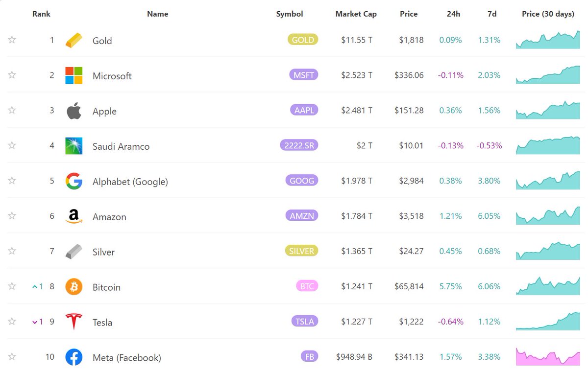Click the Microsoft logo icon

click(x=74, y=75)
